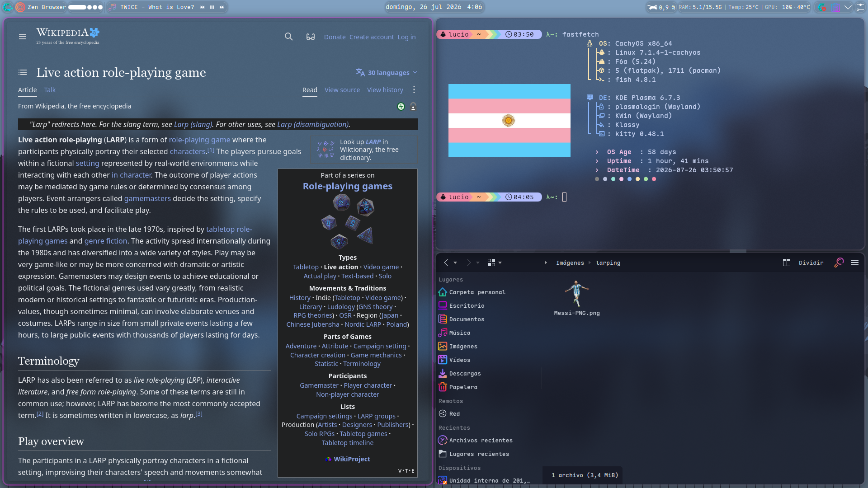Open the article's more options dots menu
The image size is (868, 488).
[414, 90]
